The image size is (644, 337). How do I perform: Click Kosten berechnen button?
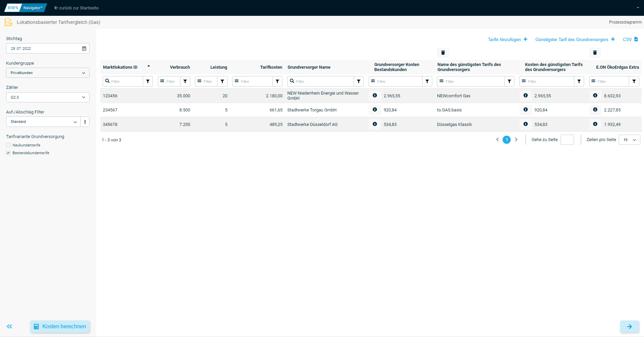[60, 327]
